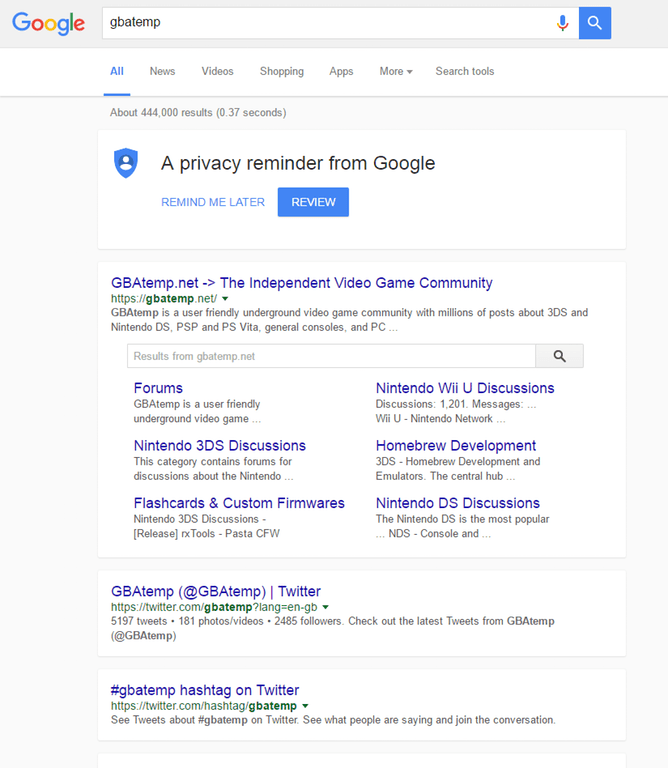The height and width of the screenshot is (768, 668).
Task: Click the 'Results from gbatemp.net' search field
Action: pos(331,356)
